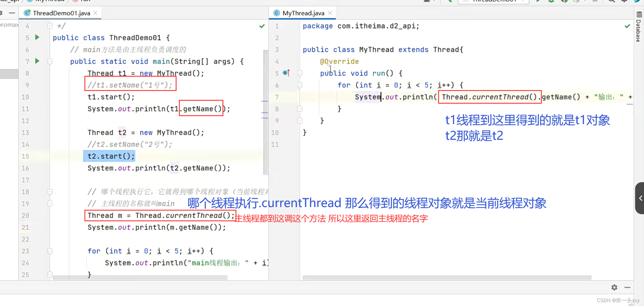Viewport: 644px width, 306px height.
Task: Click gutter at line 7 in MyThread
Action: tap(277, 97)
